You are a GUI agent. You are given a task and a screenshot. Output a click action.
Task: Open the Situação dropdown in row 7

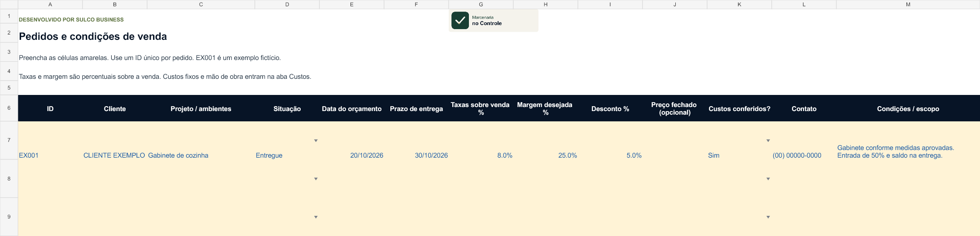click(x=316, y=141)
